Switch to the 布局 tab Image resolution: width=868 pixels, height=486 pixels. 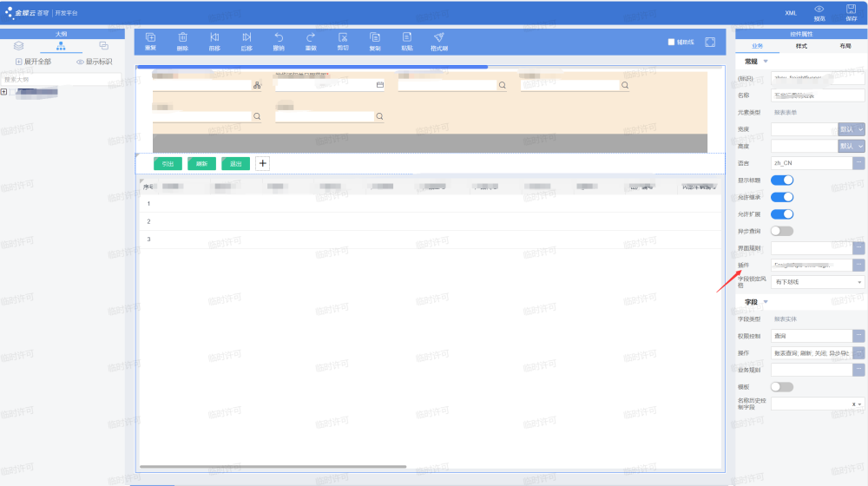click(x=845, y=46)
